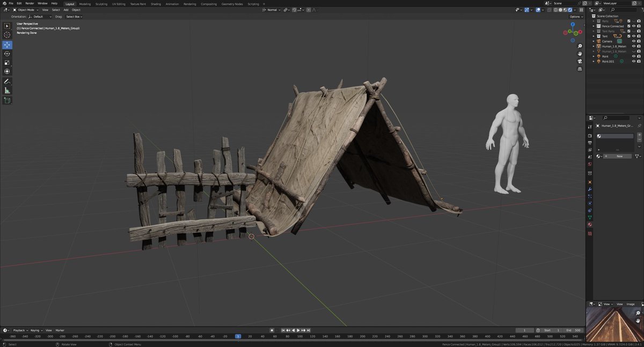644x347 pixels.
Task: Select the Select Box tool
Action: click(8, 26)
